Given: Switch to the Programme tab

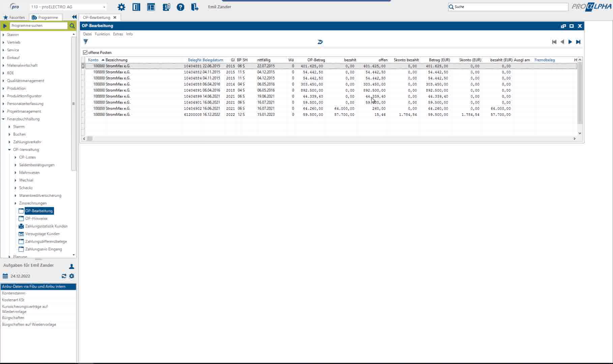Looking at the screenshot, I should coord(45,18).
